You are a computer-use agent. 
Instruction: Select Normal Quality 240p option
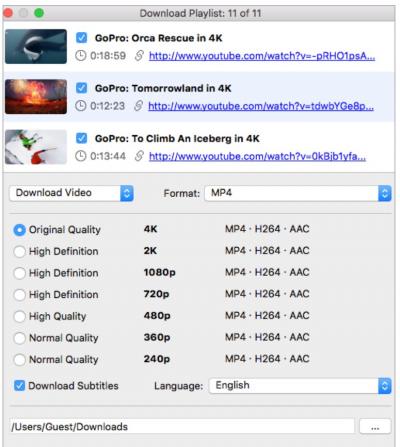click(x=19, y=360)
